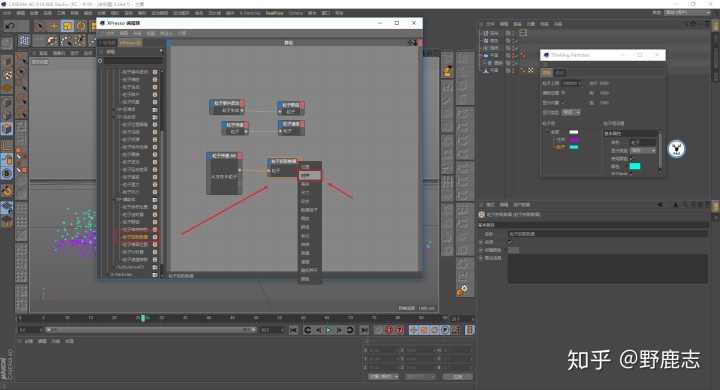Click XPresso tag on the top object row
The image size is (720, 390).
tap(523, 33)
